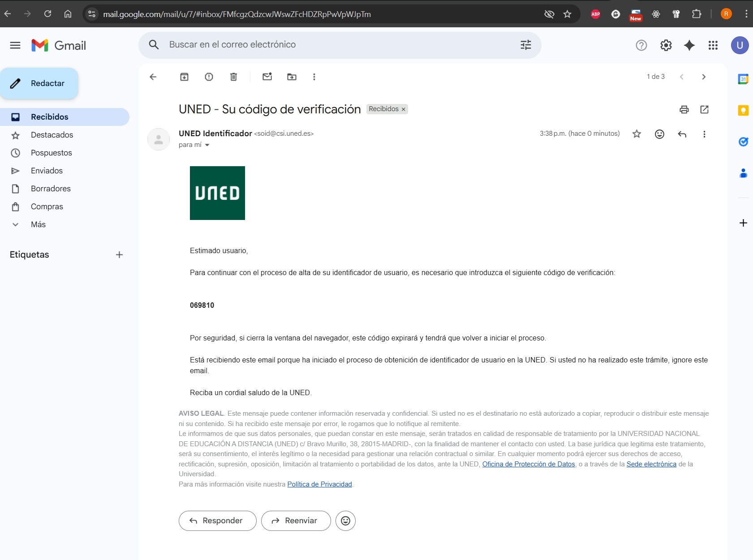Star the UNED Identificador message
The width and height of the screenshot is (753, 560).
coord(637,134)
